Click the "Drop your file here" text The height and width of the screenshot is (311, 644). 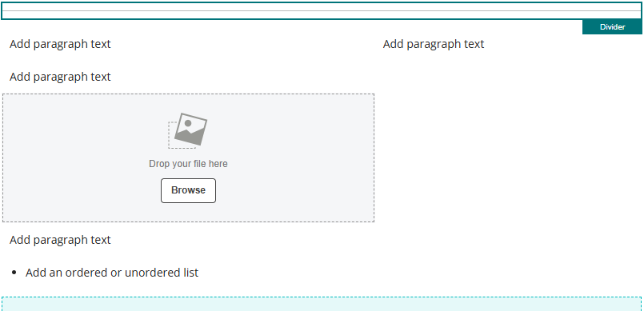click(188, 164)
